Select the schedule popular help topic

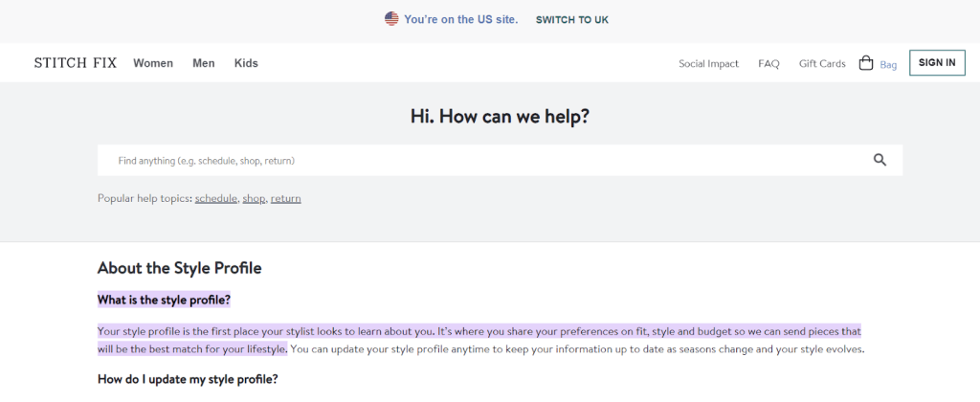pyautogui.click(x=215, y=198)
